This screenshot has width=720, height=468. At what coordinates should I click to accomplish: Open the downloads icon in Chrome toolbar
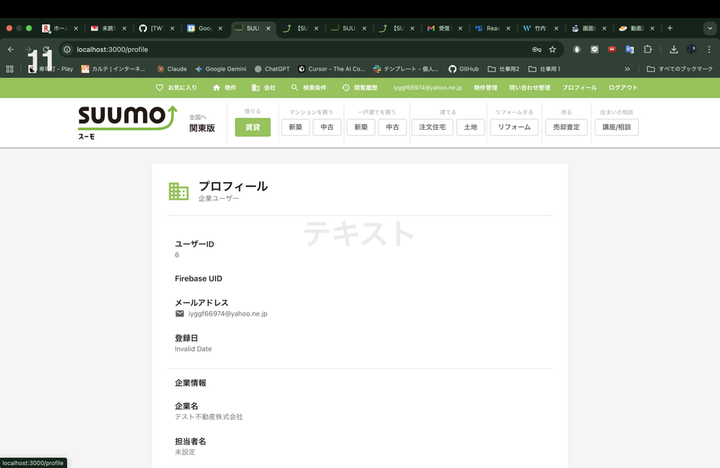pos(674,49)
